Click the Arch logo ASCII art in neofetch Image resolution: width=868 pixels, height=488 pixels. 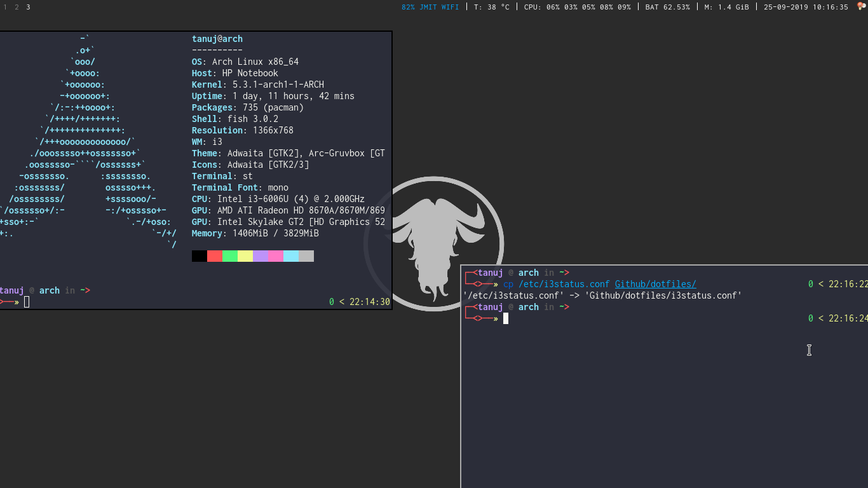click(88, 142)
